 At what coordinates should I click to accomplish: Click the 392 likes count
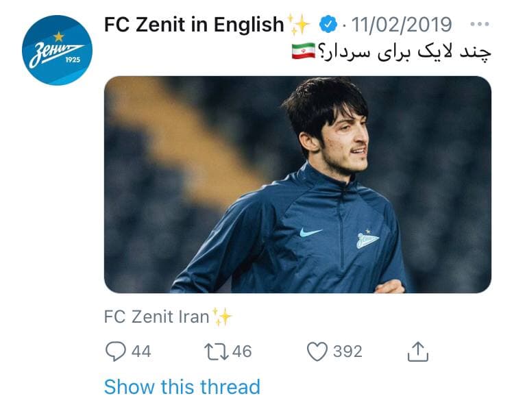coord(347,351)
